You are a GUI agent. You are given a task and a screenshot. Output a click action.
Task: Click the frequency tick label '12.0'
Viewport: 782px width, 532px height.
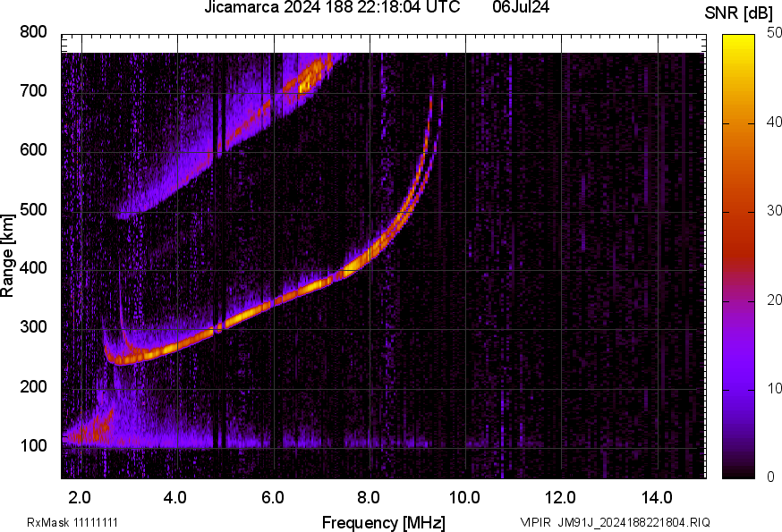click(x=561, y=497)
